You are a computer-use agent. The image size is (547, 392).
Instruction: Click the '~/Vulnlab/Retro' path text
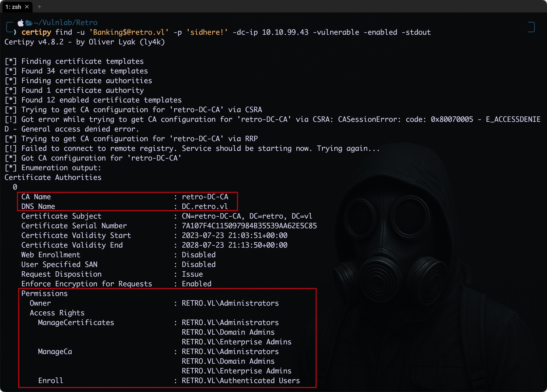[66, 23]
